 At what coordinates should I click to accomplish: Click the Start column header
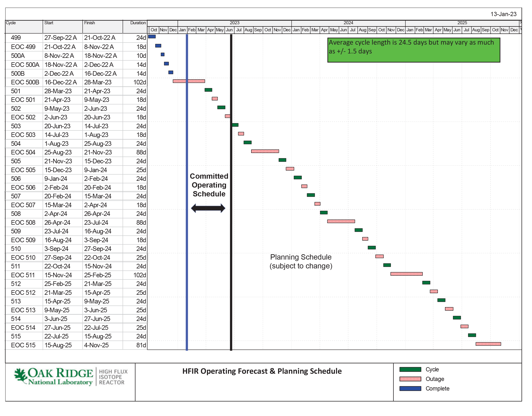click(x=49, y=23)
